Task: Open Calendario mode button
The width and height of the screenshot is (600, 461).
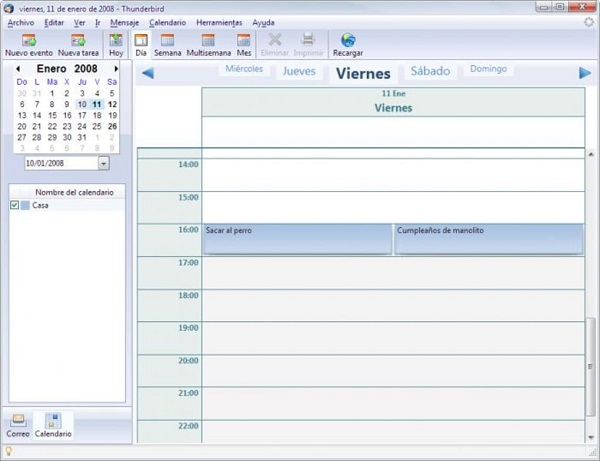Action: coord(53,425)
